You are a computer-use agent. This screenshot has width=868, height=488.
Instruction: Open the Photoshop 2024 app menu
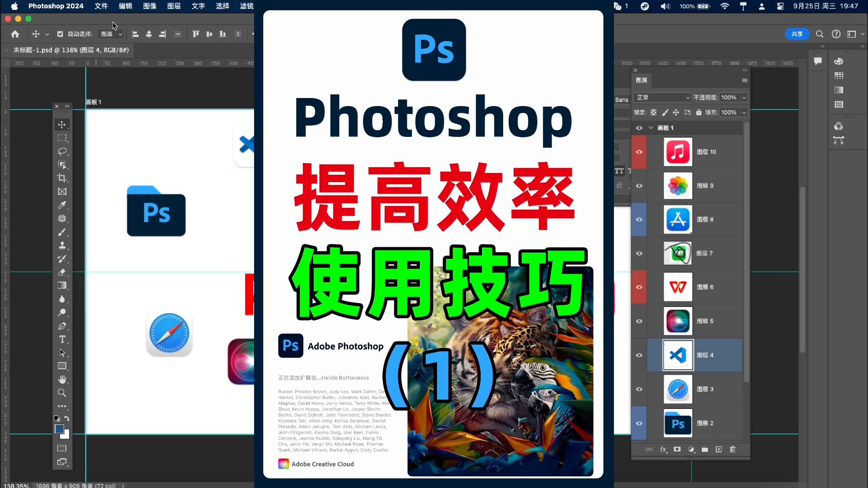56,6
